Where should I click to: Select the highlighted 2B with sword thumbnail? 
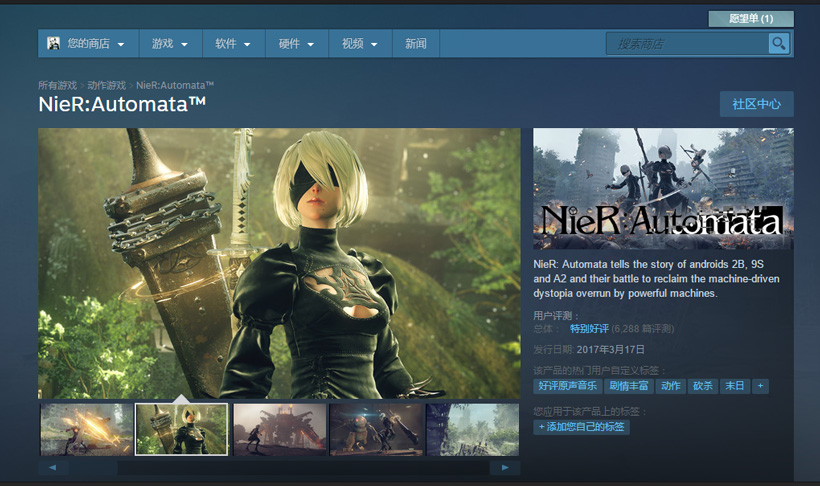tap(181, 430)
